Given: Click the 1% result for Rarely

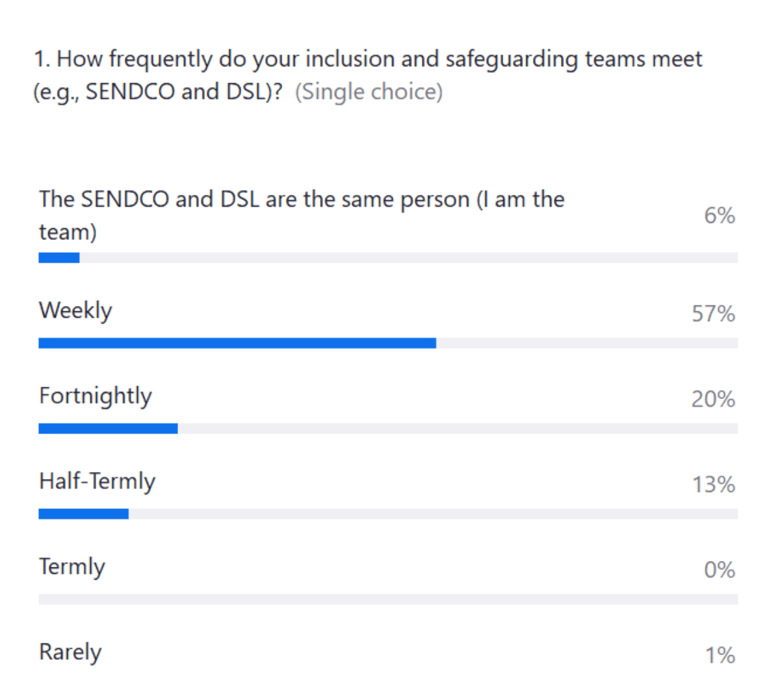Looking at the screenshot, I should point(720,655).
